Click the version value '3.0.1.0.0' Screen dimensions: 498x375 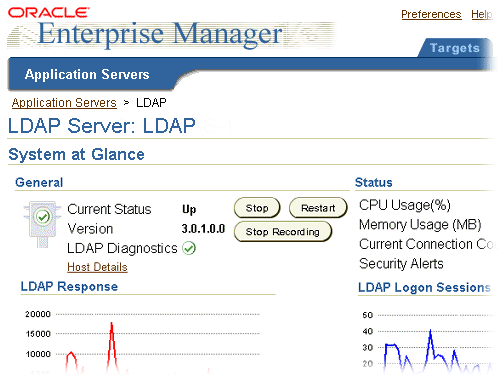pyautogui.click(x=203, y=229)
